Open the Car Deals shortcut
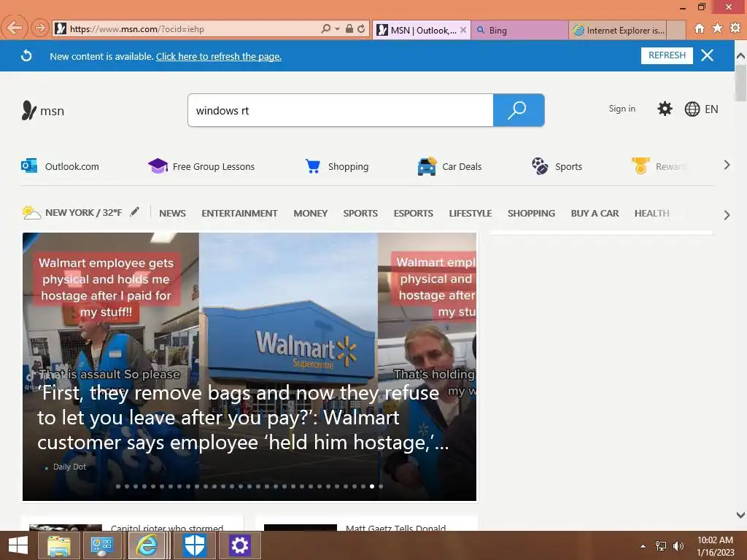747x560 pixels. (449, 166)
